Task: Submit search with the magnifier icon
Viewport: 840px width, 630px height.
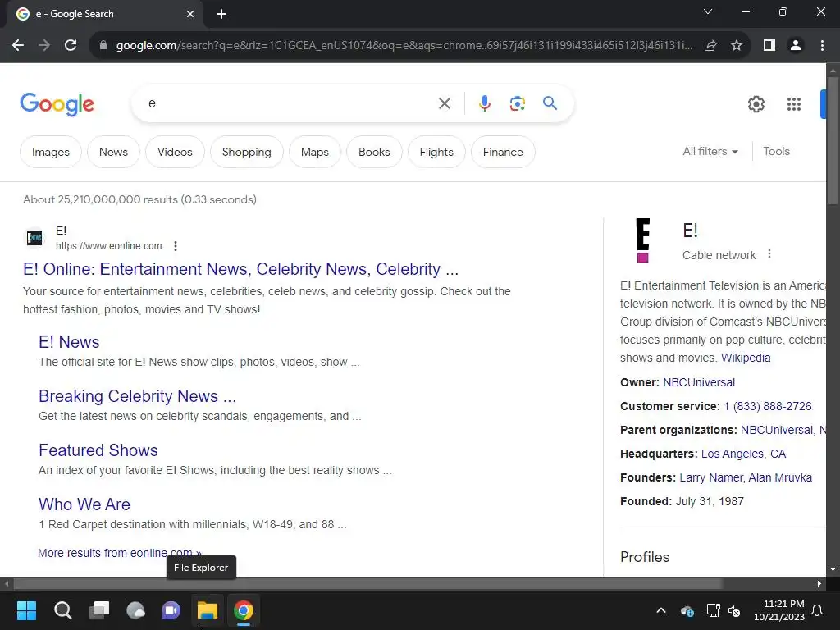Action: [x=550, y=103]
